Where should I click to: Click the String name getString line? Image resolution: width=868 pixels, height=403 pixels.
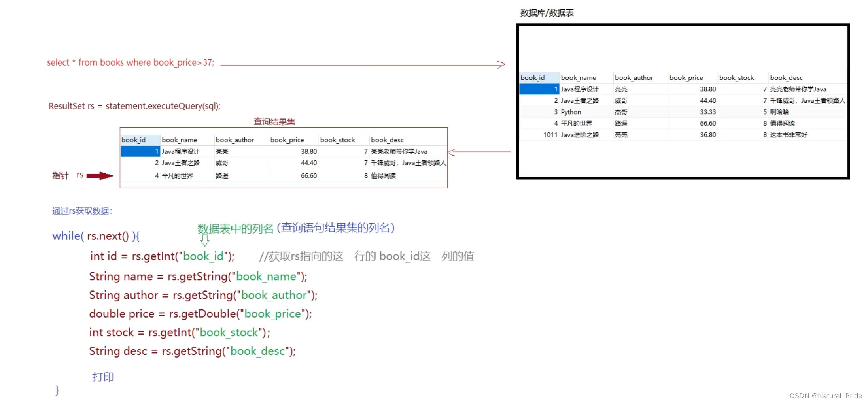point(198,276)
